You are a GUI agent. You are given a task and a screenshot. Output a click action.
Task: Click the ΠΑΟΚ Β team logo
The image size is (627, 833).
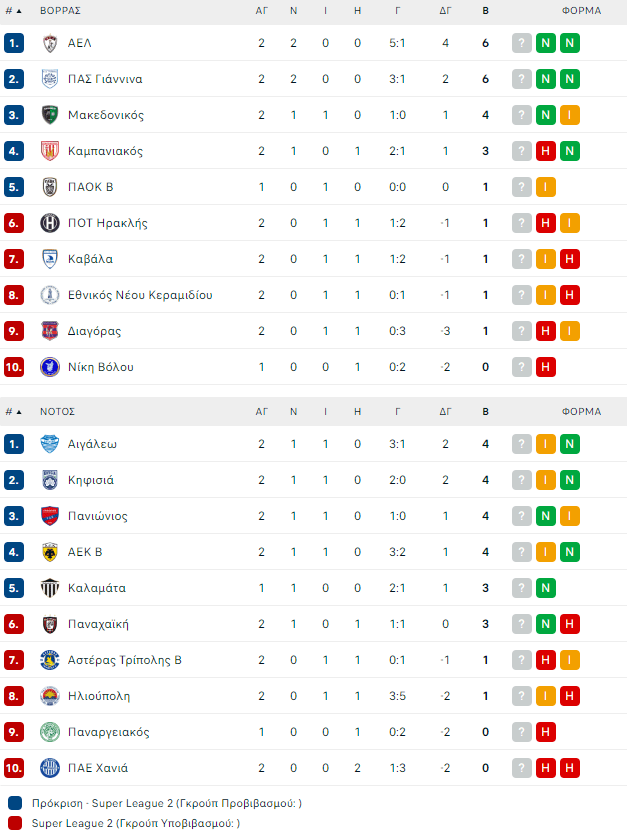pyautogui.click(x=50, y=187)
